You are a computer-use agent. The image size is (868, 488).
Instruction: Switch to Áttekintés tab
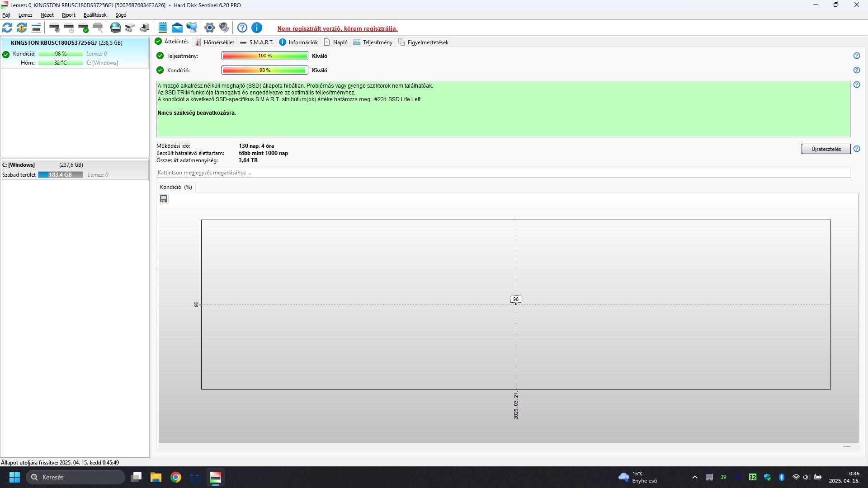point(172,42)
